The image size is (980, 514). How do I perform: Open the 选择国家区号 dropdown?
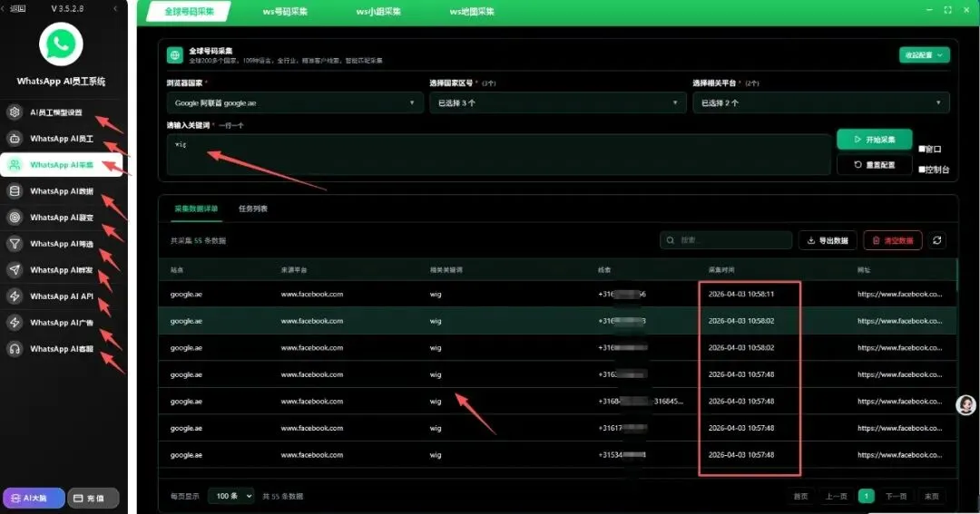557,102
